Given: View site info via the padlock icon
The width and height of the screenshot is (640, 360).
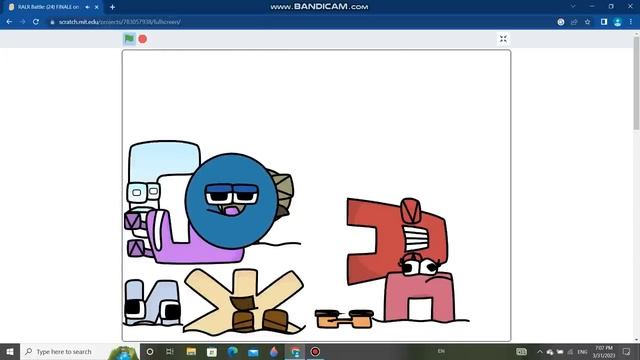Looking at the screenshot, I should pyautogui.click(x=52, y=22).
